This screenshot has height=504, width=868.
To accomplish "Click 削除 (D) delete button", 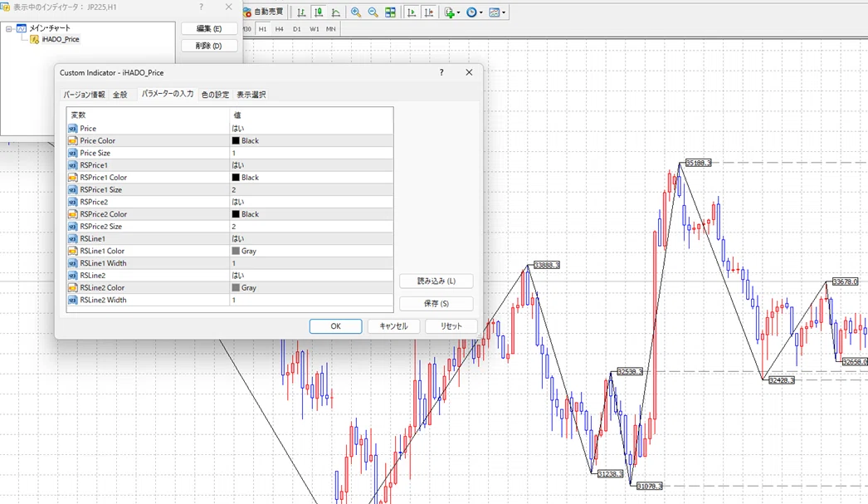I will point(209,46).
